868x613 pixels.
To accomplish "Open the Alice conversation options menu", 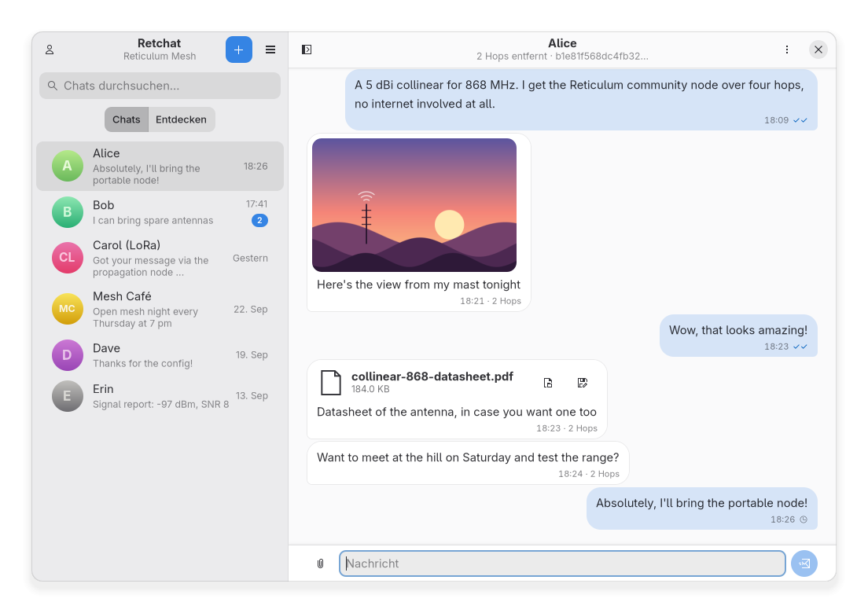I will [x=786, y=50].
